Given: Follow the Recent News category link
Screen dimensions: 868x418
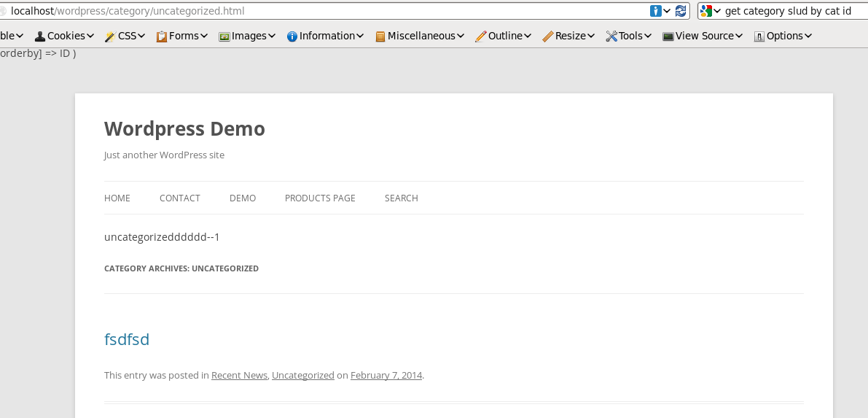Looking at the screenshot, I should (x=239, y=376).
